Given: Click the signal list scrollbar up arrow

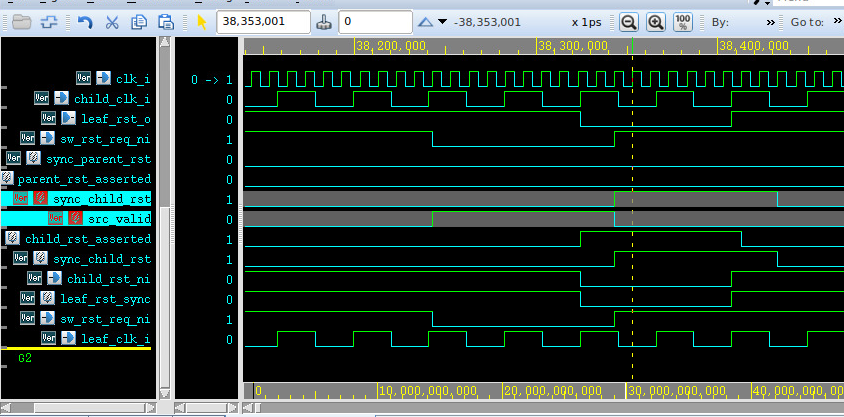Looking at the screenshot, I should coord(165,41).
